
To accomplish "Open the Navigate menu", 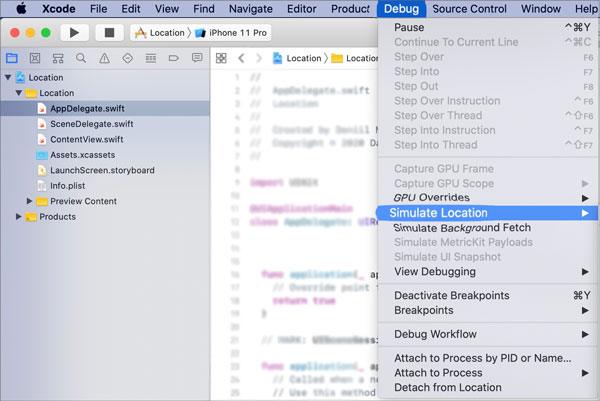I will (x=251, y=8).
